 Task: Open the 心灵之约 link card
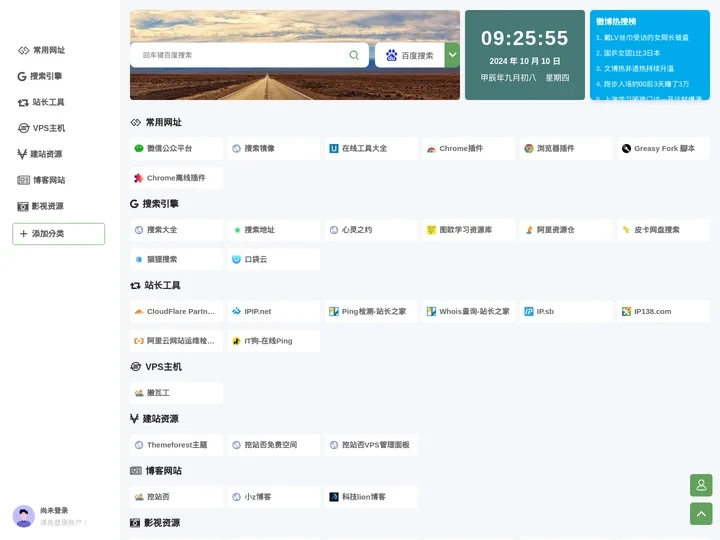(x=371, y=230)
